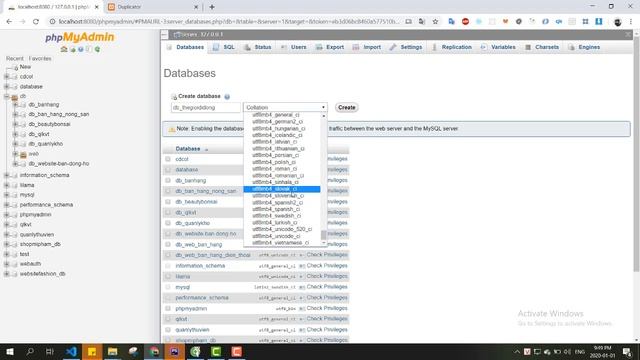
Task: Open File Explorer from the taskbar
Action: (x=113, y=351)
